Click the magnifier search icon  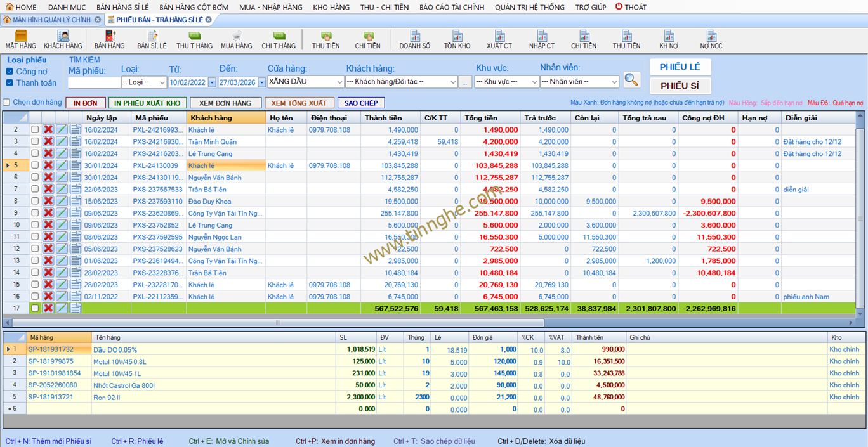(x=631, y=80)
